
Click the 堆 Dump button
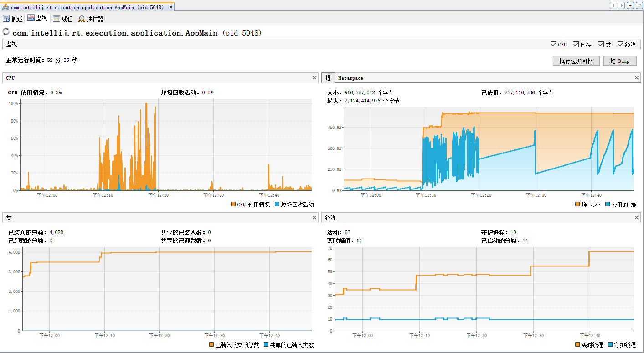point(620,61)
